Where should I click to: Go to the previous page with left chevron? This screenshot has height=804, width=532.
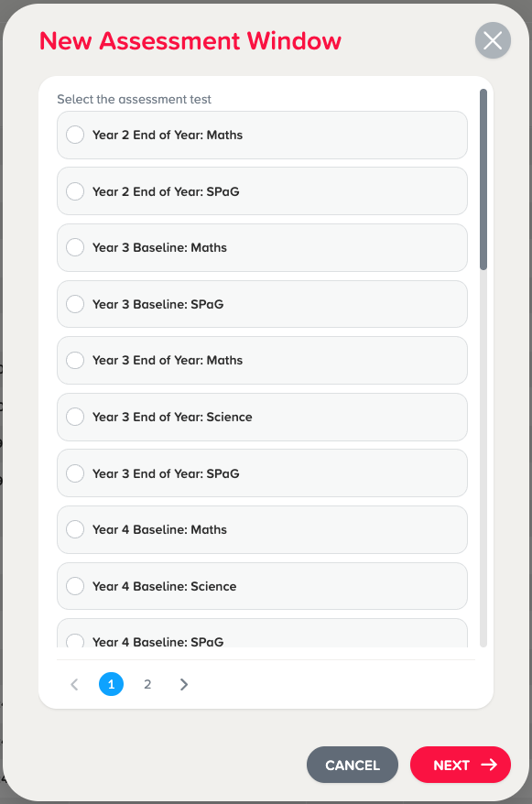[74, 684]
